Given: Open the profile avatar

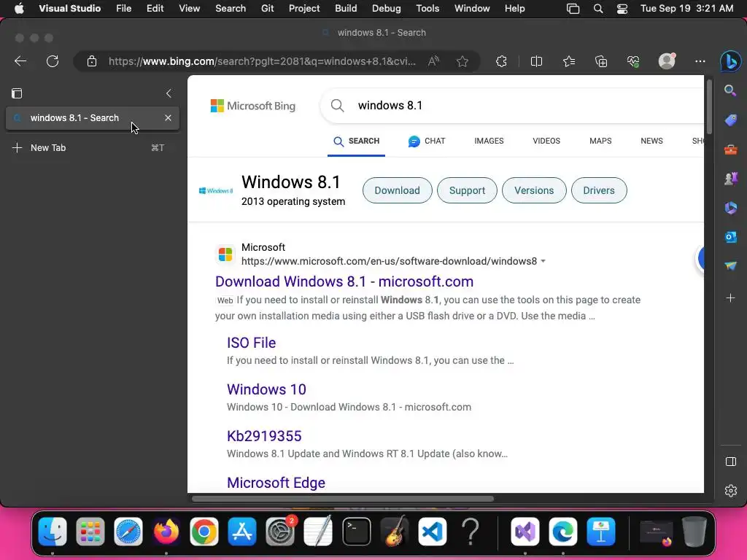Looking at the screenshot, I should pyautogui.click(x=667, y=61).
